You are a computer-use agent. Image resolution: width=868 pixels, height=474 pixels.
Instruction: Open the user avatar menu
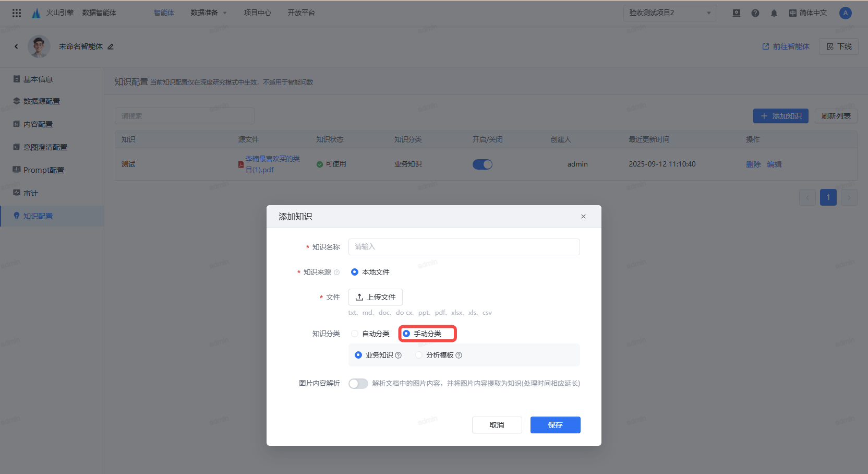coord(846,13)
